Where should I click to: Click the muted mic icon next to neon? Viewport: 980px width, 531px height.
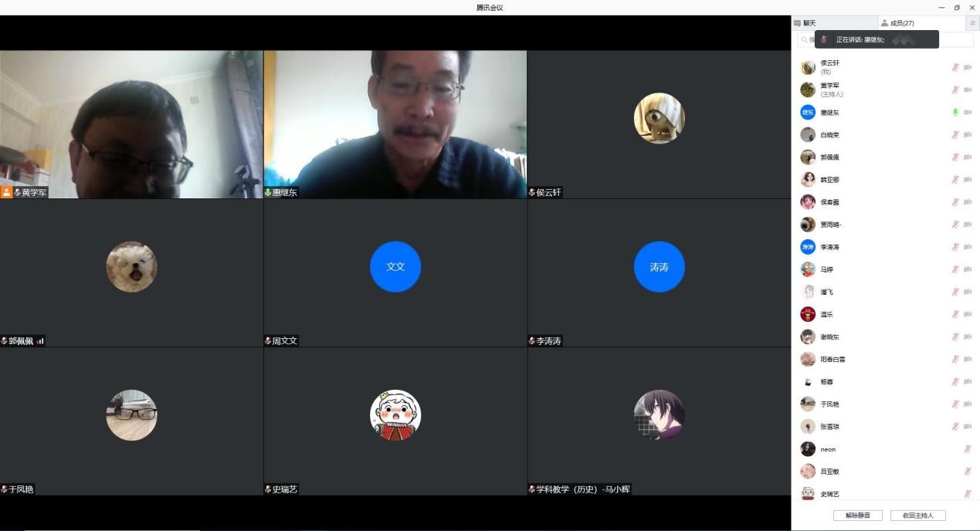(x=968, y=449)
